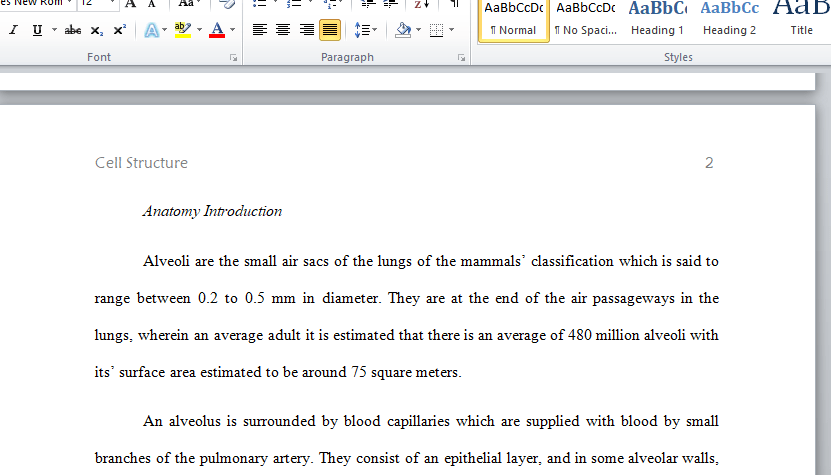Screen dimensions: 831x475
Task: Apply superscript formatting
Action: (x=120, y=30)
